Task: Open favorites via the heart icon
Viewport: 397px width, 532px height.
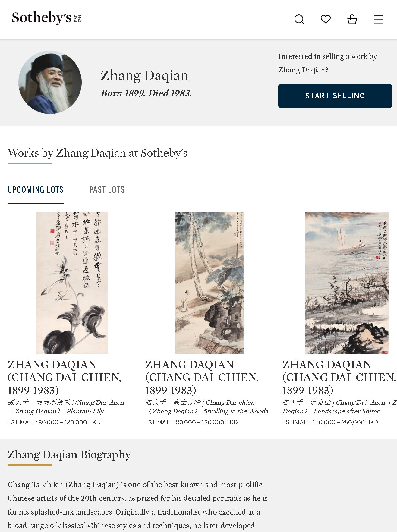Action: pyautogui.click(x=326, y=19)
